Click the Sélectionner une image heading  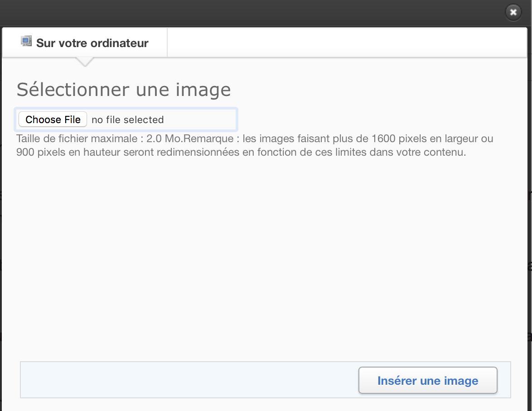pos(124,90)
